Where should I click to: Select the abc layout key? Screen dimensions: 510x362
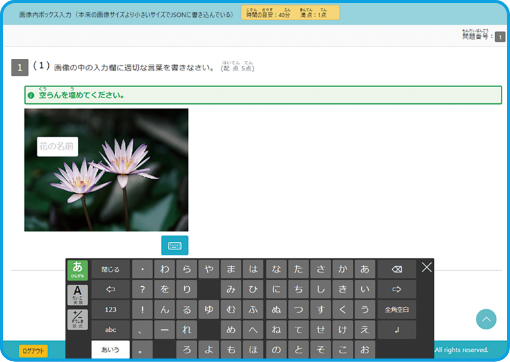[x=110, y=330]
